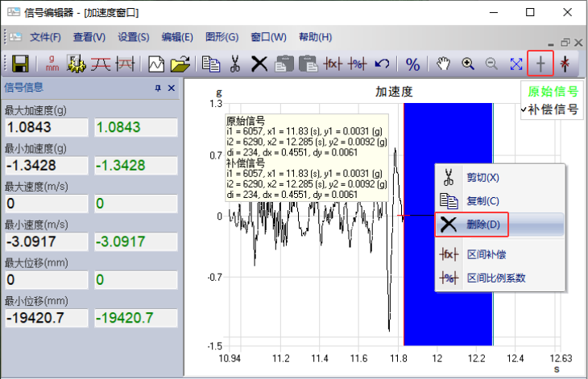Click the Zoom In magnifier icon
The height and width of the screenshot is (379, 588).
point(468,64)
